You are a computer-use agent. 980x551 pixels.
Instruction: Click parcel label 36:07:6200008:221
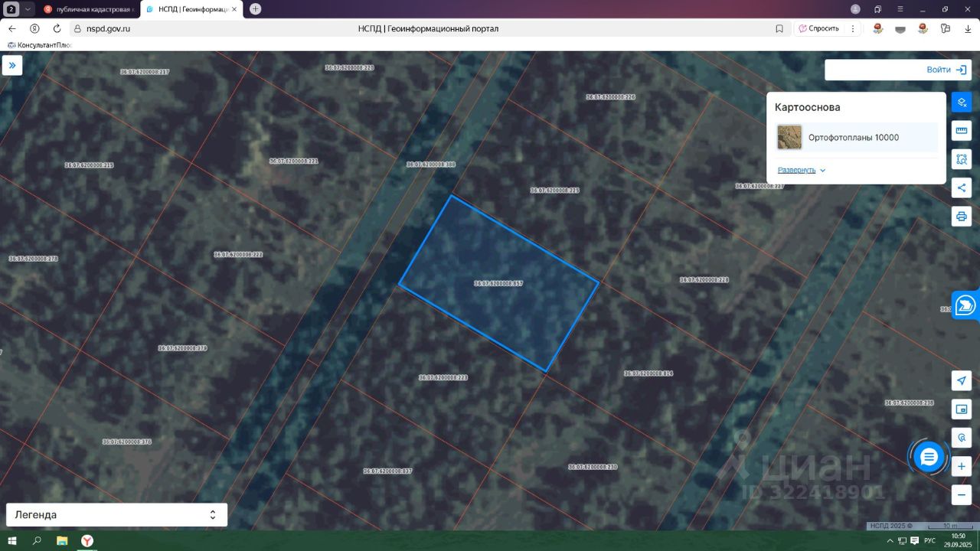[294, 161]
